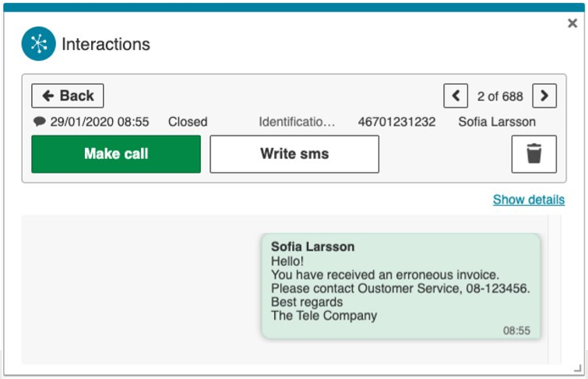Image resolution: width=588 pixels, height=379 pixels.
Task: Click the green Make call button
Action: pos(116,154)
